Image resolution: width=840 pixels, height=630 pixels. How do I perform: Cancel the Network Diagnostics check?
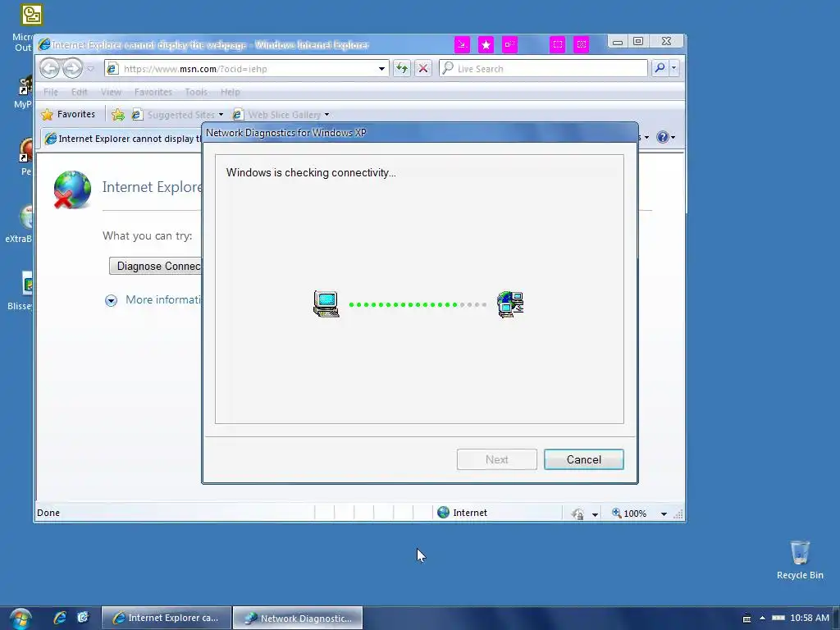coord(583,459)
